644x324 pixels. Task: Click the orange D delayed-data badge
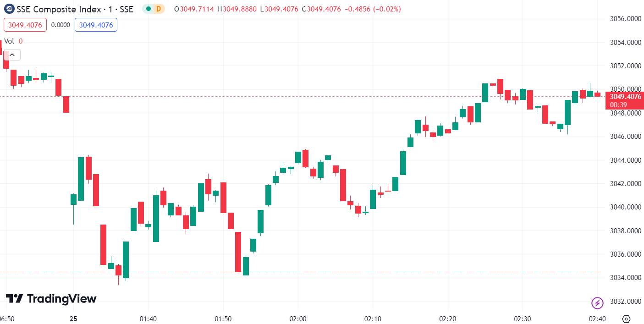point(159,9)
